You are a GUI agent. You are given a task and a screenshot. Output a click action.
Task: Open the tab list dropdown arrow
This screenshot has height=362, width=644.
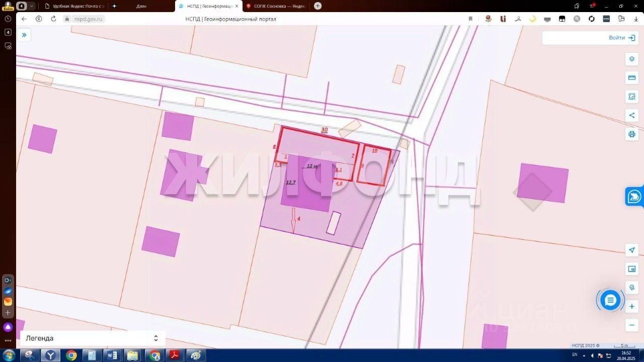(x=32, y=6)
